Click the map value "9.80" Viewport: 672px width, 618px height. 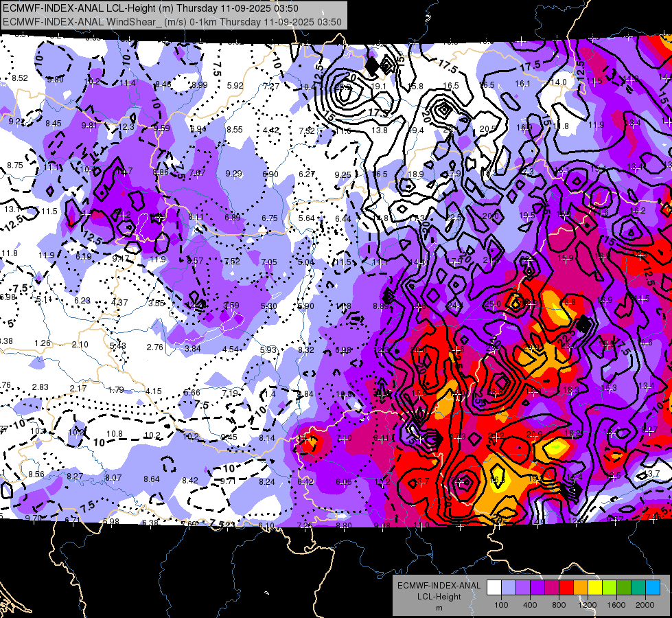(56, 80)
